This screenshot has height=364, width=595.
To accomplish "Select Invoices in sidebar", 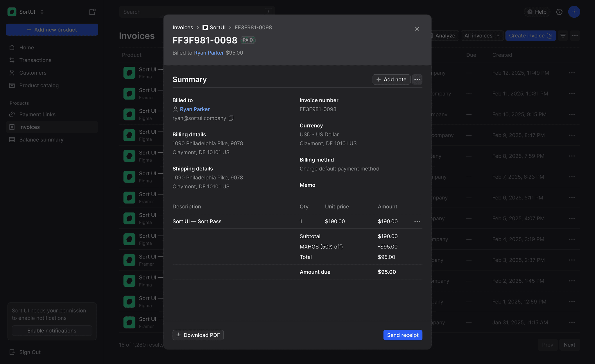I will click(x=52, y=127).
